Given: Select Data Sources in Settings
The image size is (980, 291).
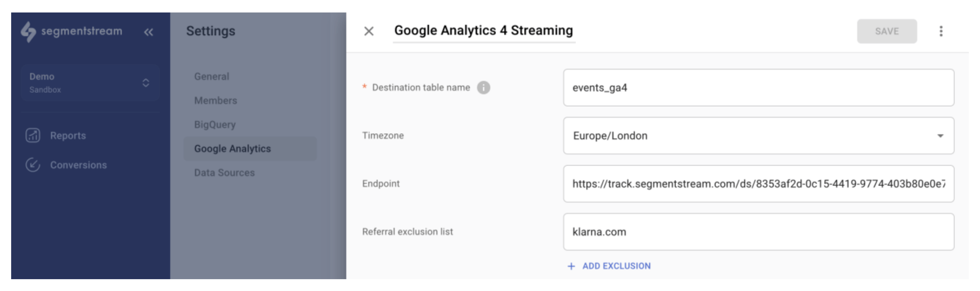Looking at the screenshot, I should (x=224, y=172).
